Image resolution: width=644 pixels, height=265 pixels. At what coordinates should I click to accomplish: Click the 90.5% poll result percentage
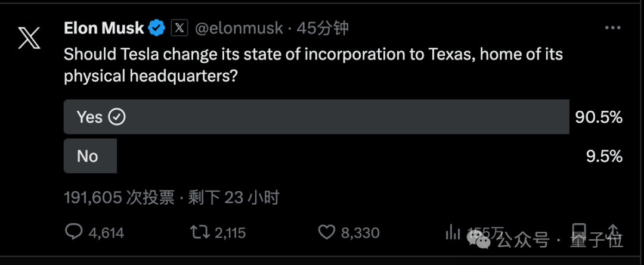599,117
